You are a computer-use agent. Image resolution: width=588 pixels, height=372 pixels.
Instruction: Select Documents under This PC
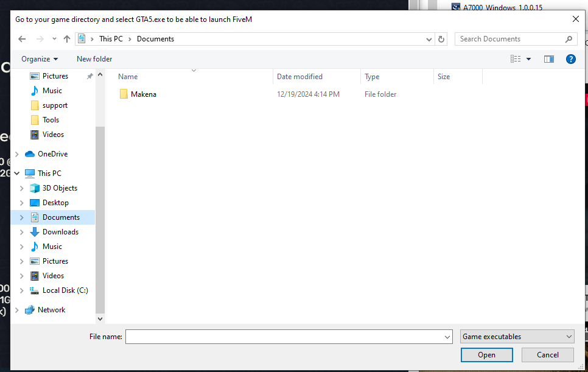point(61,217)
